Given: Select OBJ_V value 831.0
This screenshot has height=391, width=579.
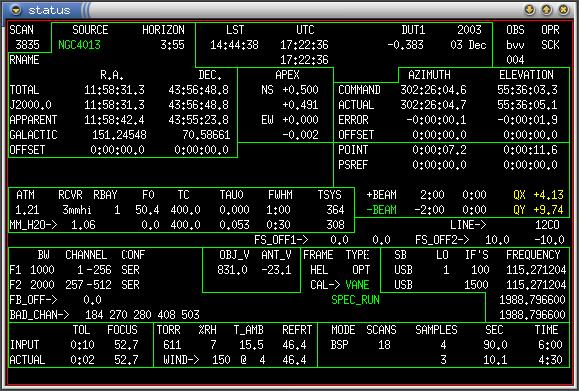Looking at the screenshot, I should pyautogui.click(x=232, y=270).
